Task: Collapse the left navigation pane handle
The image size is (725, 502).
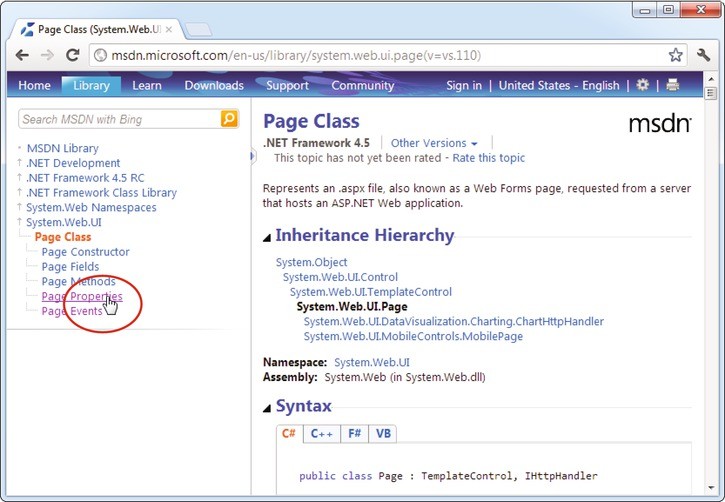Action: pyautogui.click(x=252, y=156)
